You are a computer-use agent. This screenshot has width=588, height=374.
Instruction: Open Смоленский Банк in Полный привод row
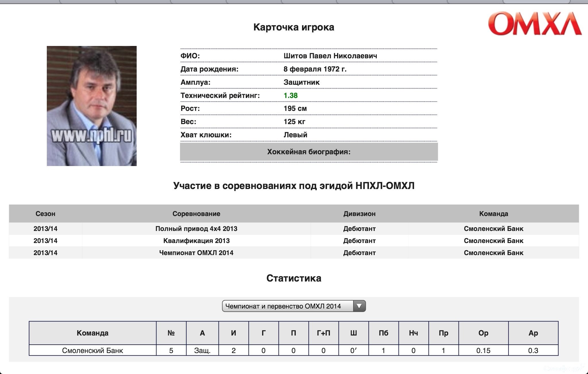[x=494, y=229]
